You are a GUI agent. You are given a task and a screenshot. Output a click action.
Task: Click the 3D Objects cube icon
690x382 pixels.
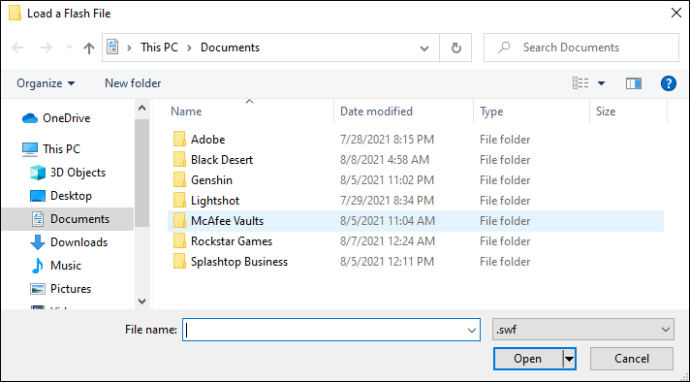(x=37, y=173)
